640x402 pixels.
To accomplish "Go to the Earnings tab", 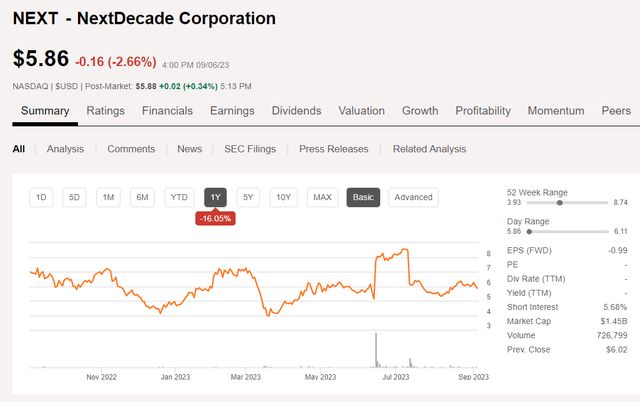I will [x=232, y=111].
